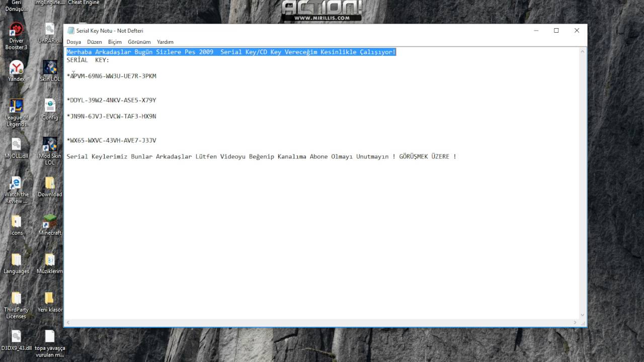Minimize the Notepad window
Image resolution: width=644 pixels, height=362 pixels.
click(x=536, y=31)
